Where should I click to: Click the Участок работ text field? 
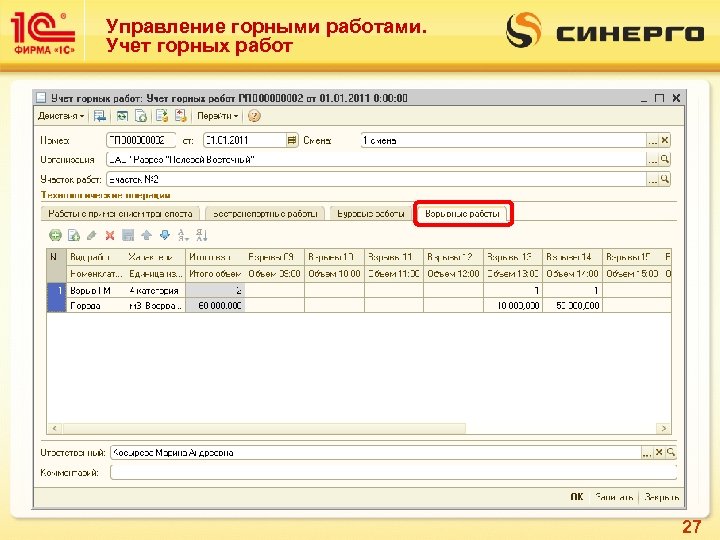377,179
